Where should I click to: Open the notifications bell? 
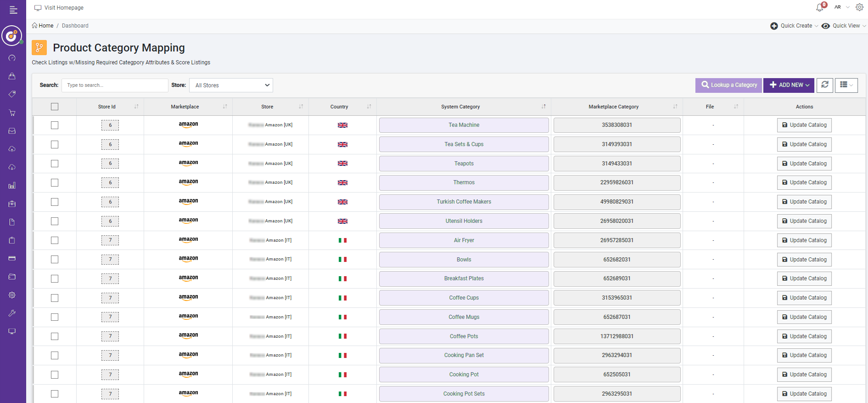click(820, 7)
